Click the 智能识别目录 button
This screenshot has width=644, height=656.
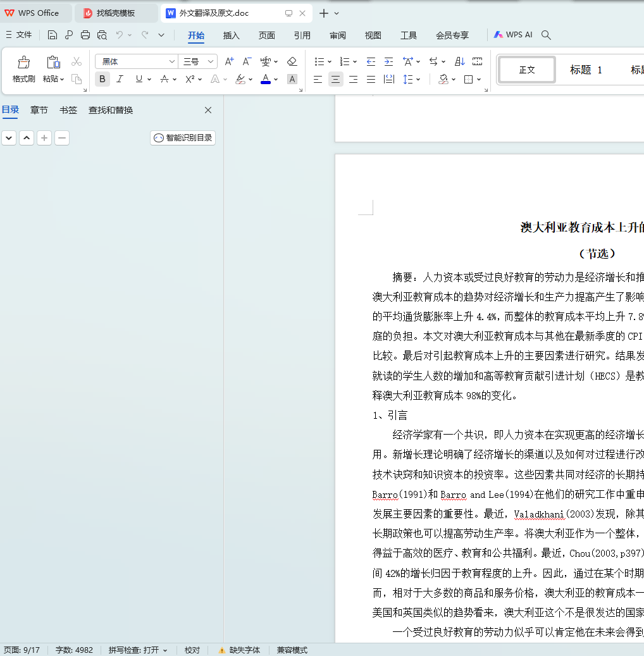pos(183,138)
